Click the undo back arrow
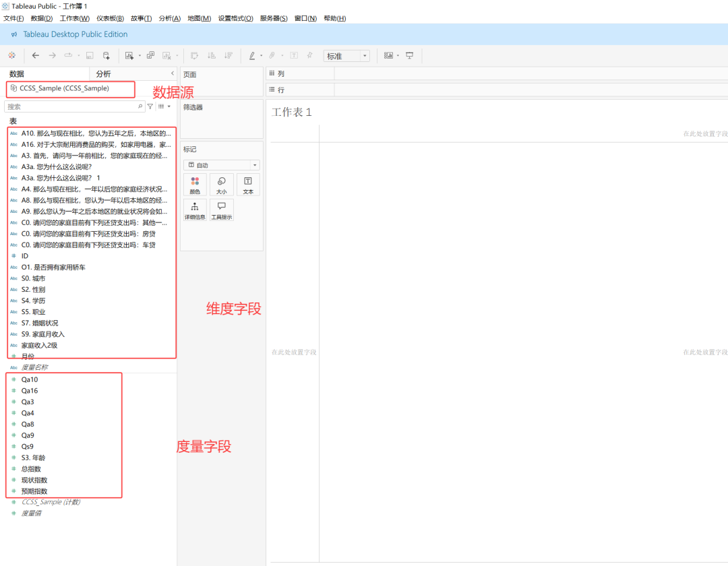The image size is (728, 566). coord(35,55)
